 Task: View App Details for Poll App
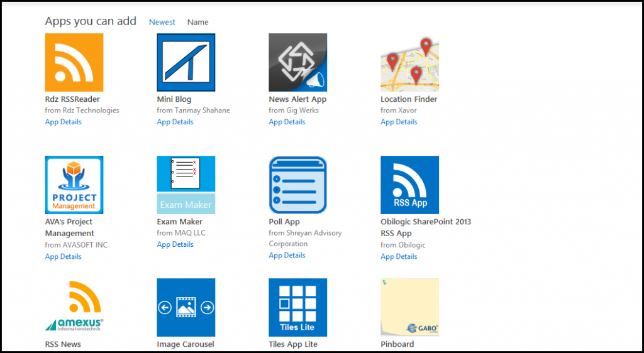(287, 255)
